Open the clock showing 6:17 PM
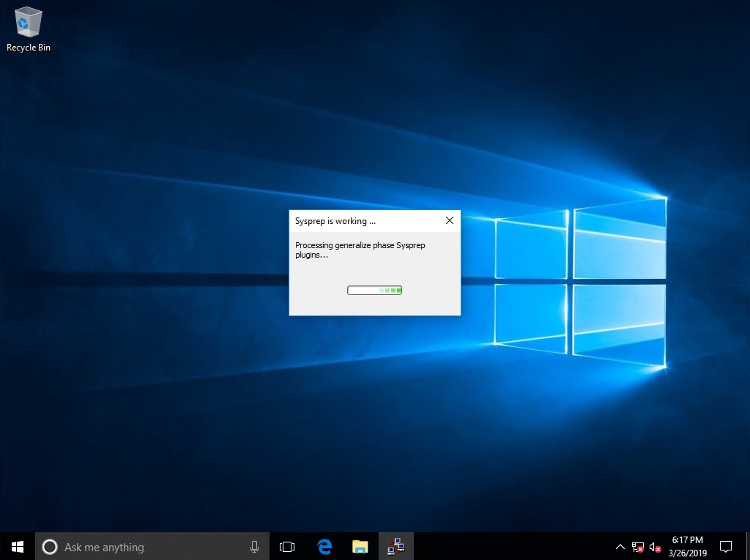This screenshot has width=750, height=560. pyautogui.click(x=687, y=547)
